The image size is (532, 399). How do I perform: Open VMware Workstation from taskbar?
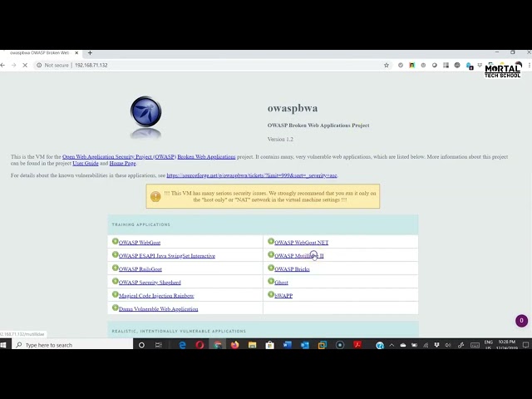click(x=323, y=345)
